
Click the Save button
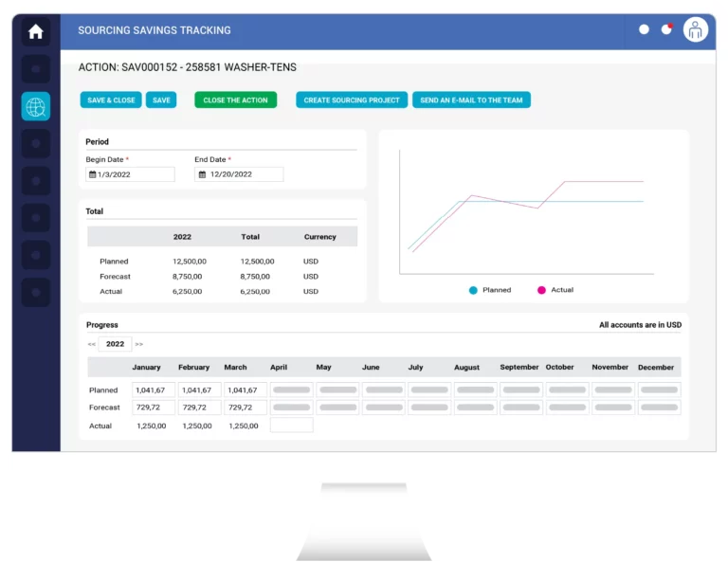(x=161, y=100)
